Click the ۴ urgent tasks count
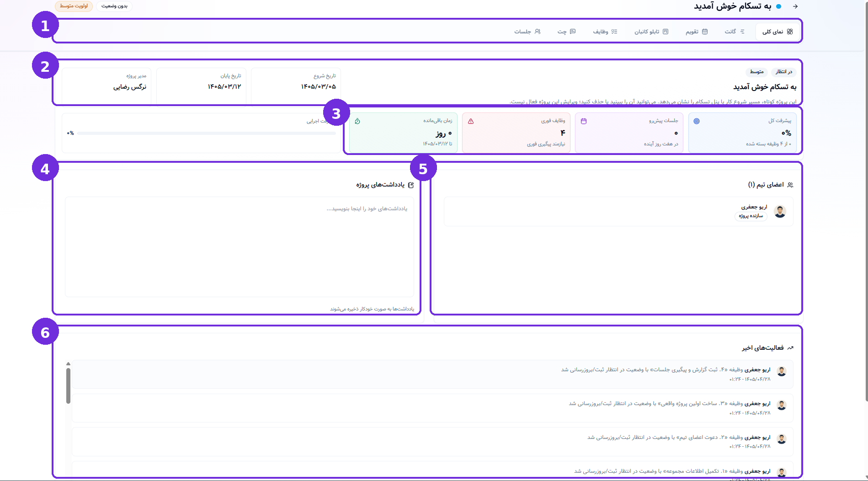868x481 pixels. (563, 133)
